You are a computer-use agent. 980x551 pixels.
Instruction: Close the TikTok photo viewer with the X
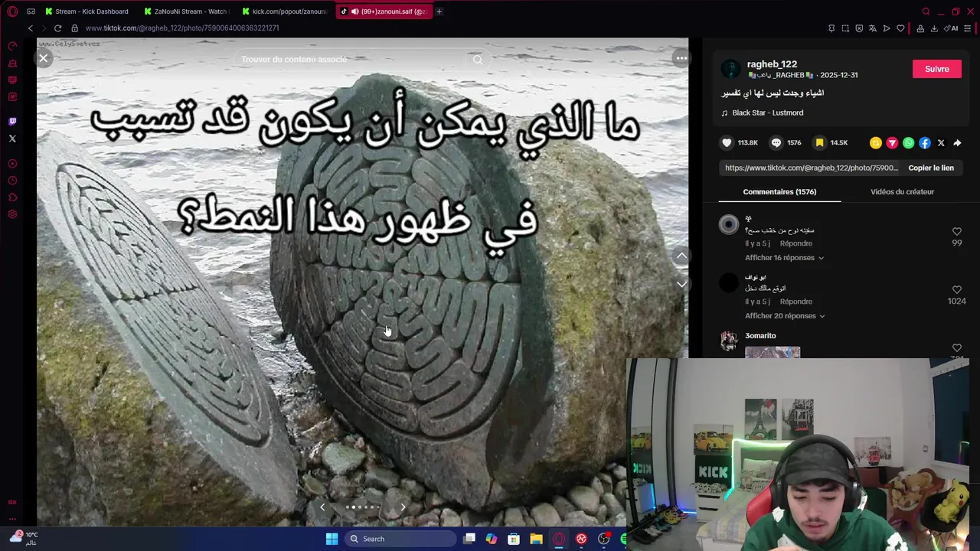click(44, 58)
